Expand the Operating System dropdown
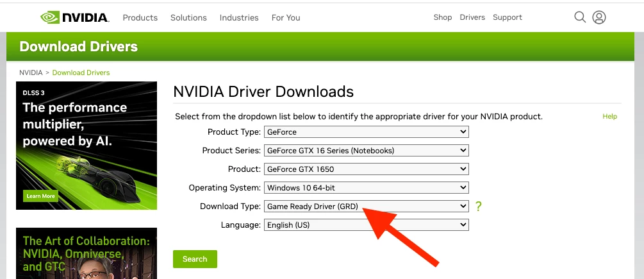Viewport: 644px width, 279px height. pos(367,188)
